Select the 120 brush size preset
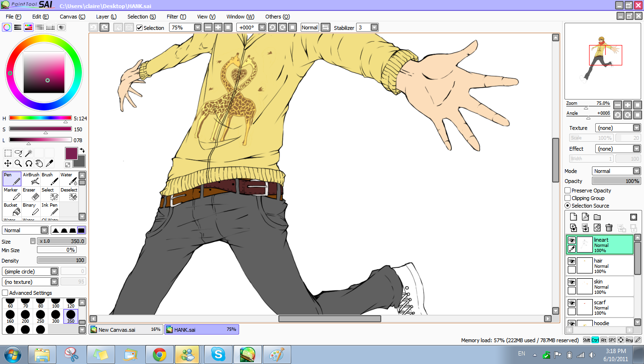This screenshot has height=364, width=644. (71, 303)
